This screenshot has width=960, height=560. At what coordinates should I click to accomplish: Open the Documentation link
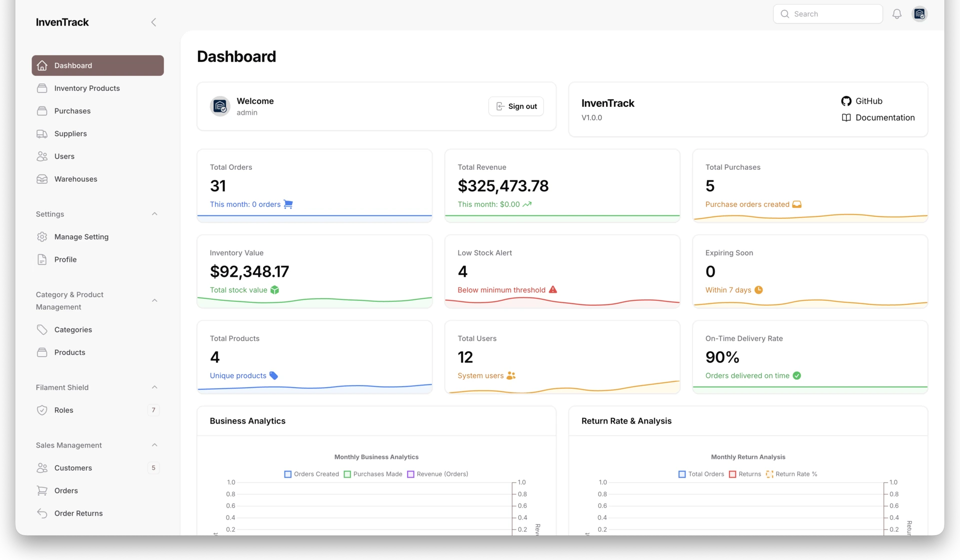pyautogui.click(x=878, y=118)
